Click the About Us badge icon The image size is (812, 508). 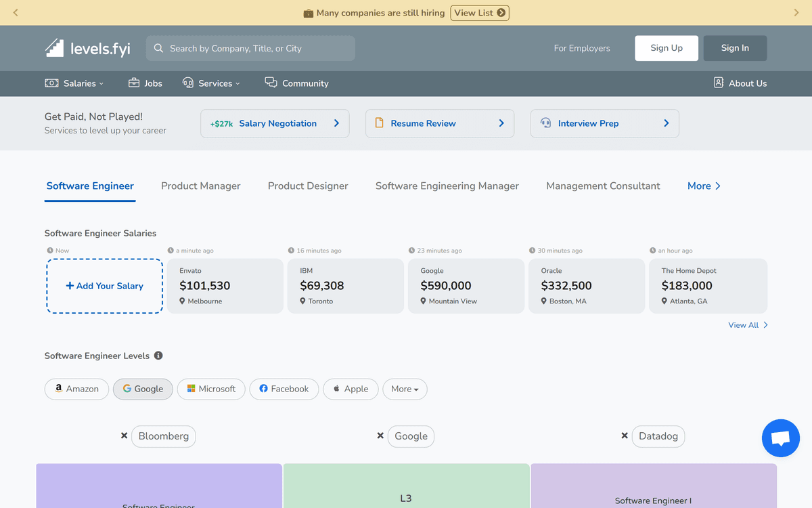coord(719,83)
